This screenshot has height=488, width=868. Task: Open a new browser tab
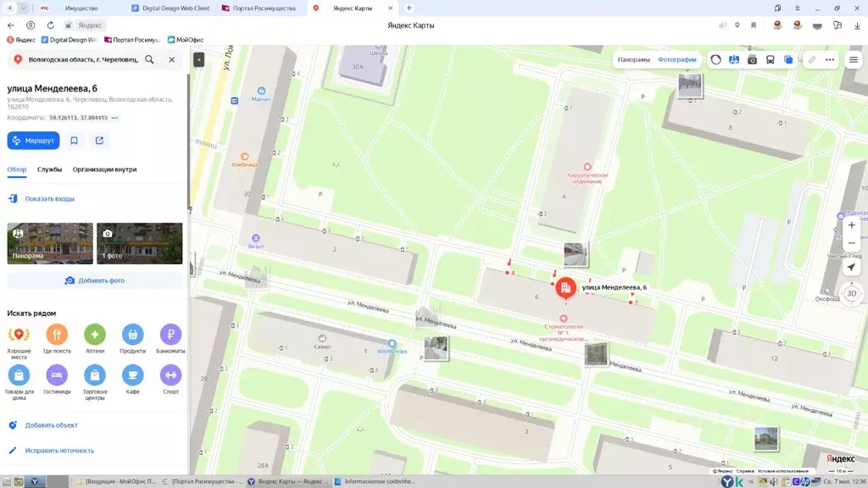409,8
